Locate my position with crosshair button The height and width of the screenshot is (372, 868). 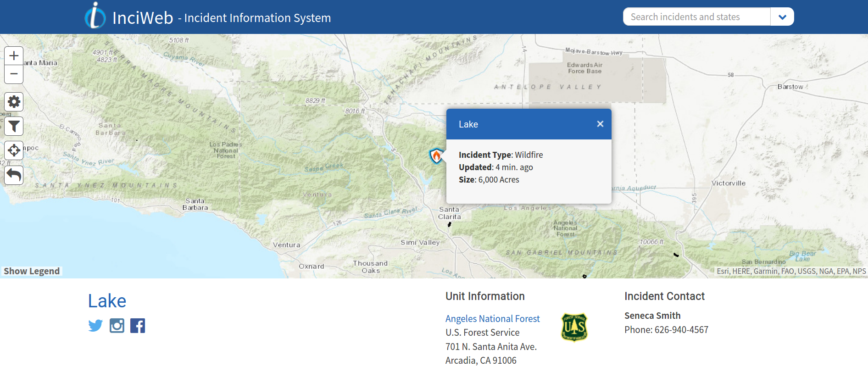coord(14,150)
